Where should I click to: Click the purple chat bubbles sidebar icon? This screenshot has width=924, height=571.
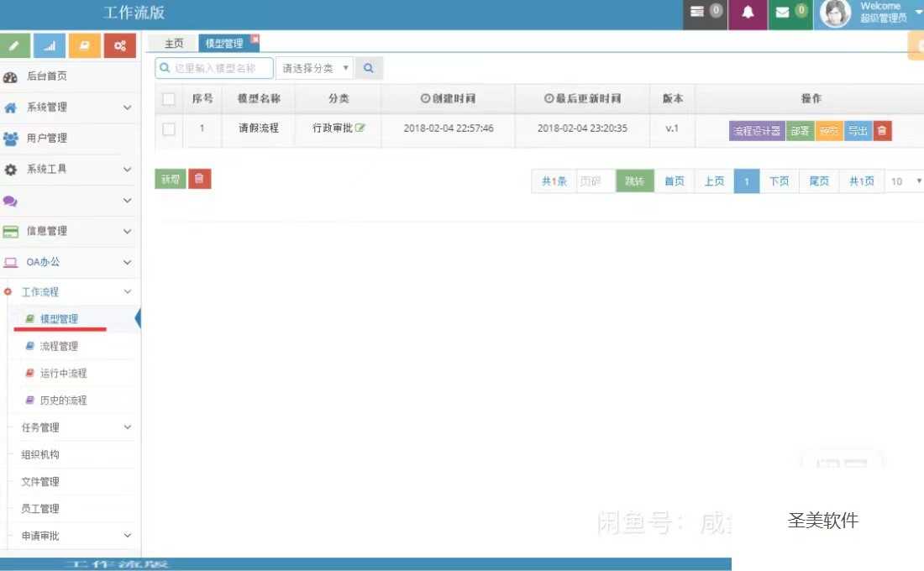pyautogui.click(x=10, y=201)
